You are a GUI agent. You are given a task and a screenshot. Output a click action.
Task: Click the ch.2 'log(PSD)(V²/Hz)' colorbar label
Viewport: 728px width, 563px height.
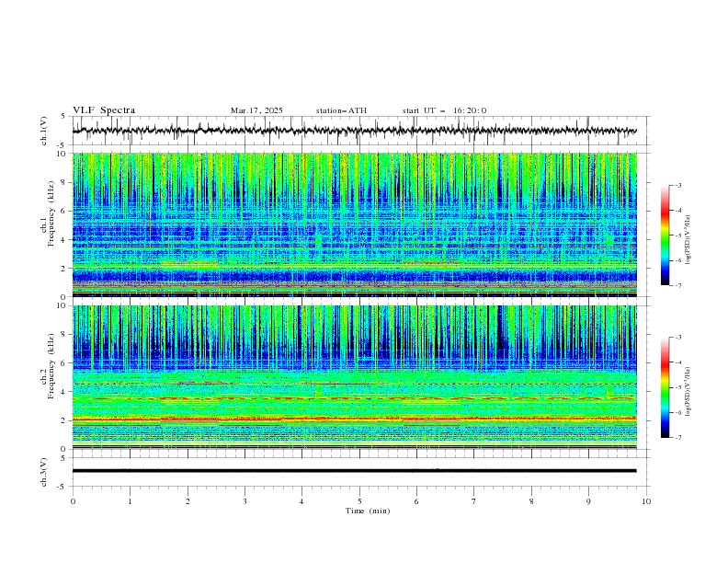(x=688, y=392)
